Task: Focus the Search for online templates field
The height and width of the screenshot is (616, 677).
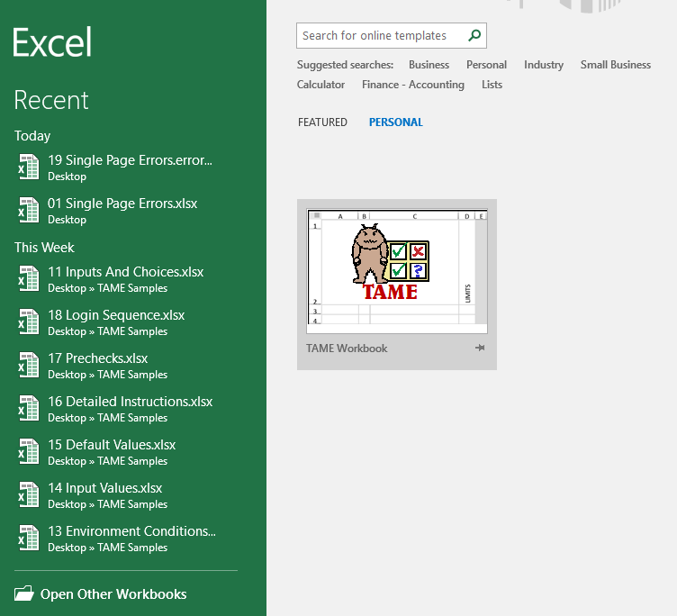Action: pyautogui.click(x=392, y=35)
